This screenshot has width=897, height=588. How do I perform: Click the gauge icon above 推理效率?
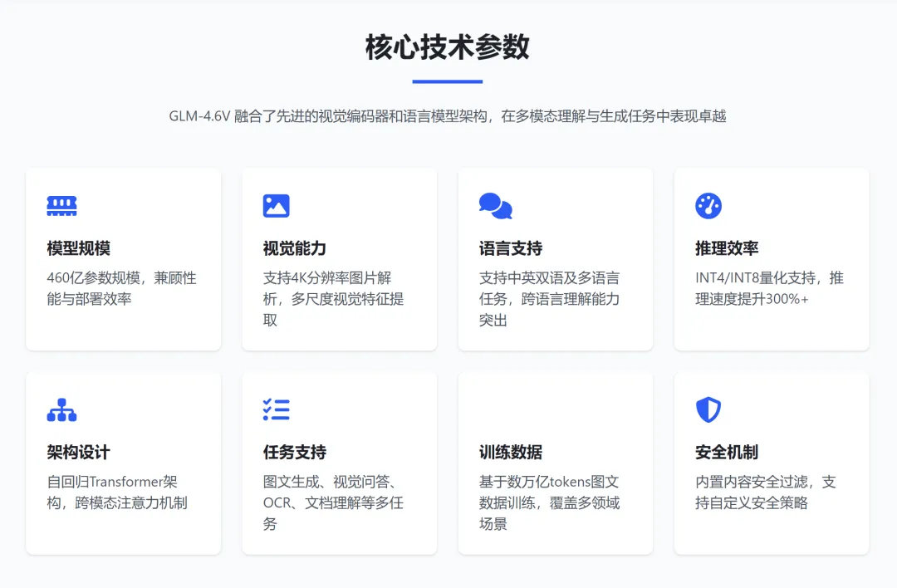tap(708, 206)
